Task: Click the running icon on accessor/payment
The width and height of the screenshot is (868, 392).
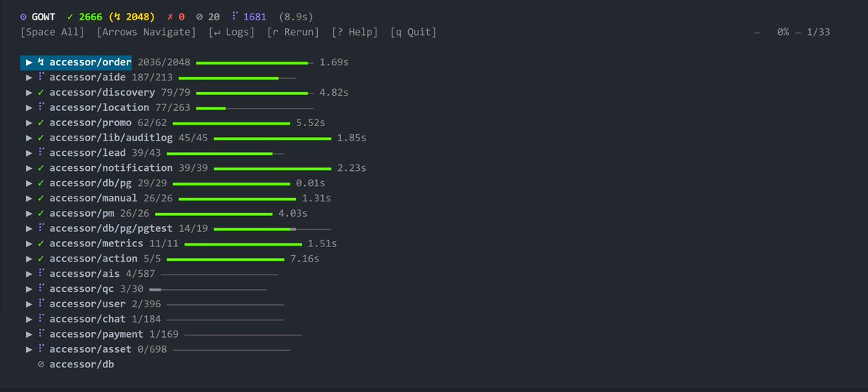Action: point(41,333)
